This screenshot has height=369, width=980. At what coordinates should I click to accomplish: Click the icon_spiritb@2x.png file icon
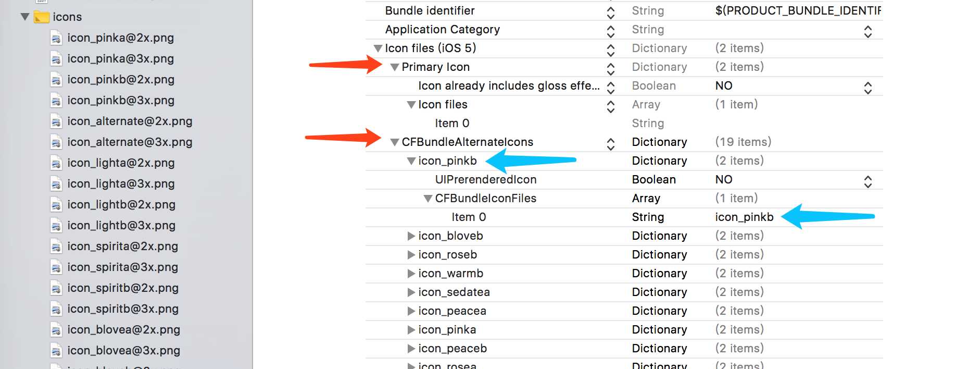[56, 288]
